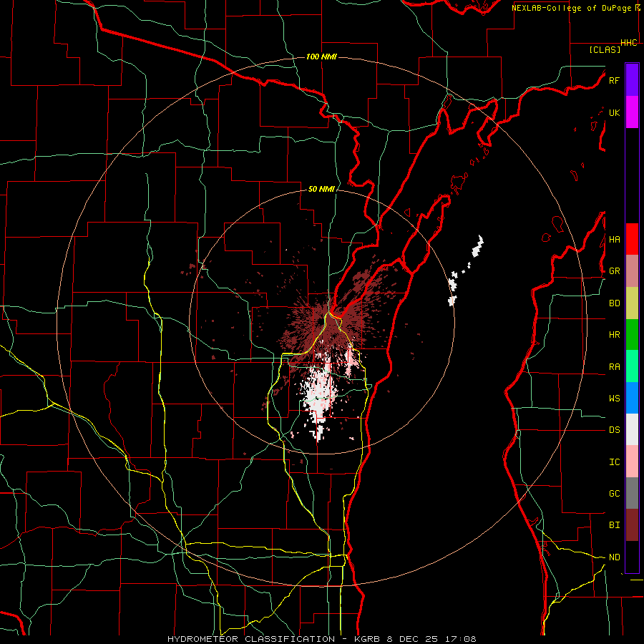Select the light pink IC legend swatch
This screenshot has width=644, height=644.
tap(632, 462)
